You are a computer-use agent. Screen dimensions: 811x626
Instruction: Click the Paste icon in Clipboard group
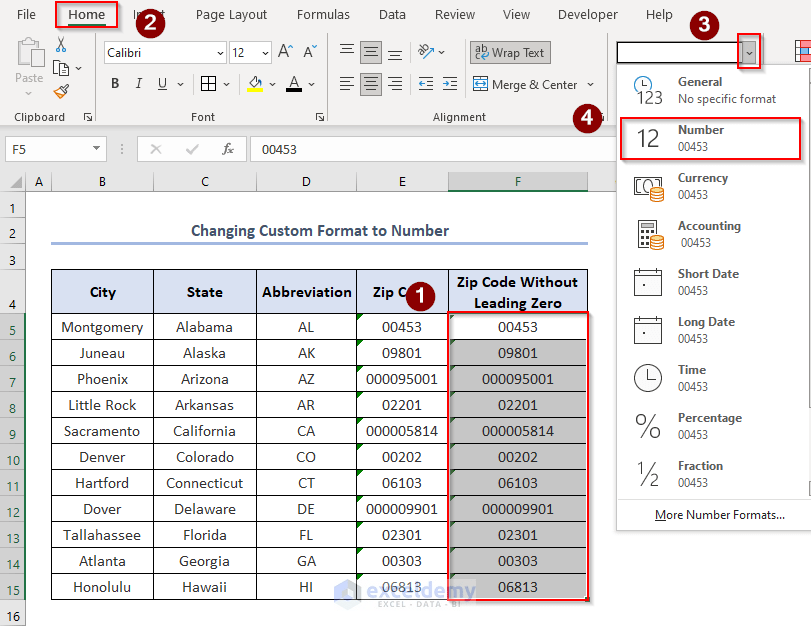[x=30, y=55]
